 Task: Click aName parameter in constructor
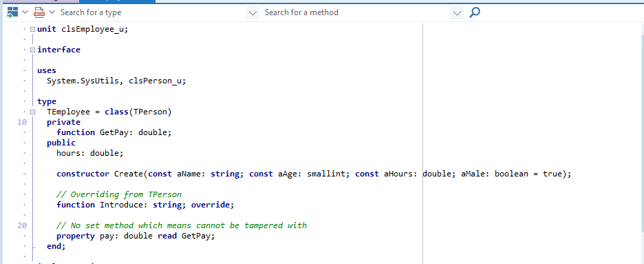click(x=190, y=174)
